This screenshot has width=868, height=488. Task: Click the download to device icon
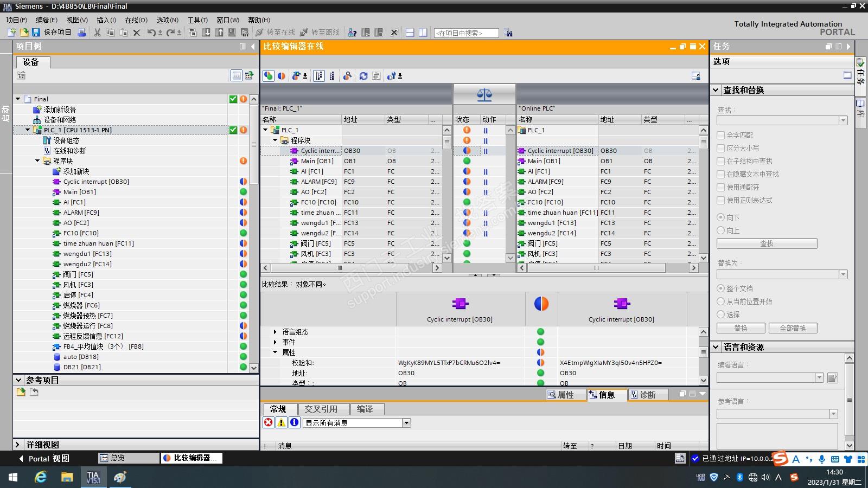[206, 33]
